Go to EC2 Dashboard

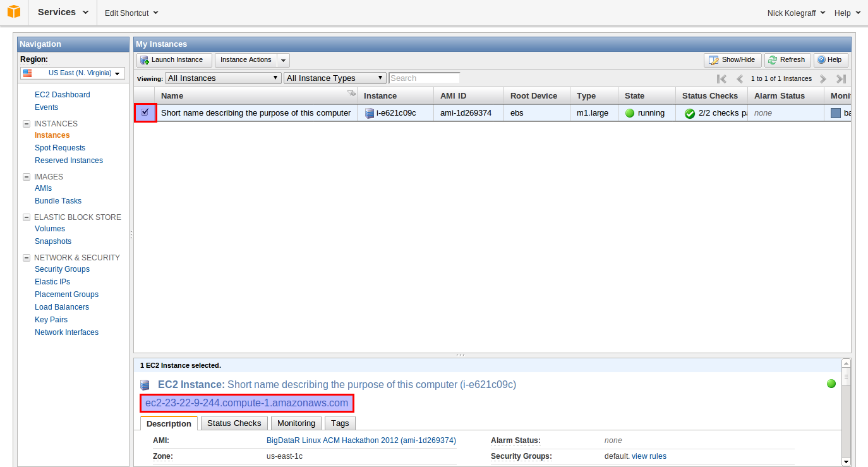coord(63,95)
